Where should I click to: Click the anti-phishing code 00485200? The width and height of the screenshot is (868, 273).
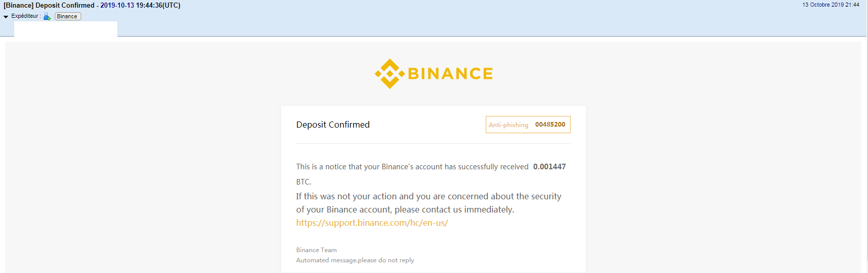tap(550, 125)
